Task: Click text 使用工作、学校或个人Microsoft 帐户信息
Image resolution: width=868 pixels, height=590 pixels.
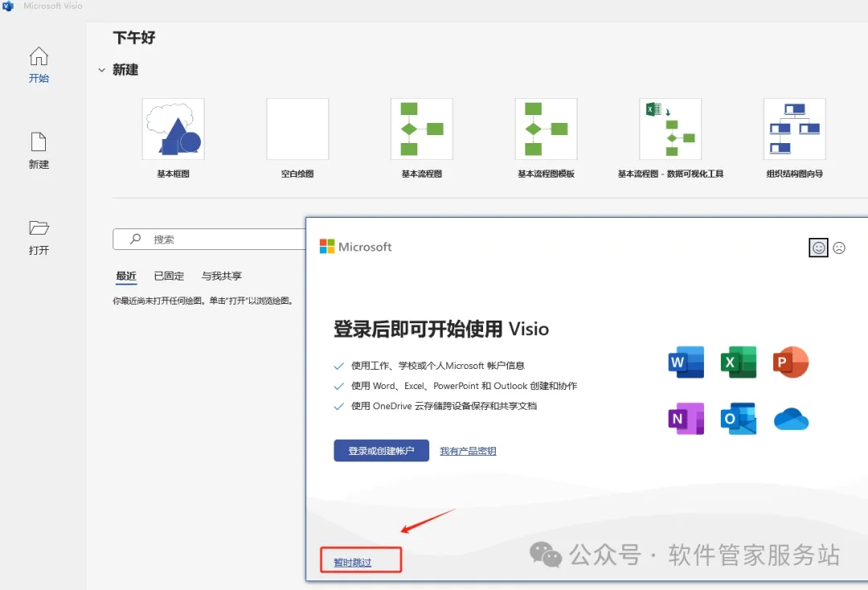Action: pos(437,366)
